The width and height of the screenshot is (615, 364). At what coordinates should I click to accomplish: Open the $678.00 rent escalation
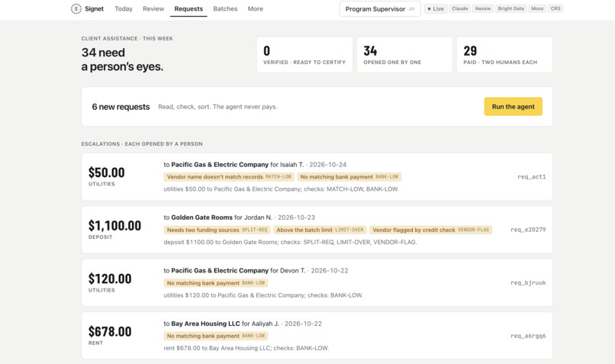coord(317,336)
